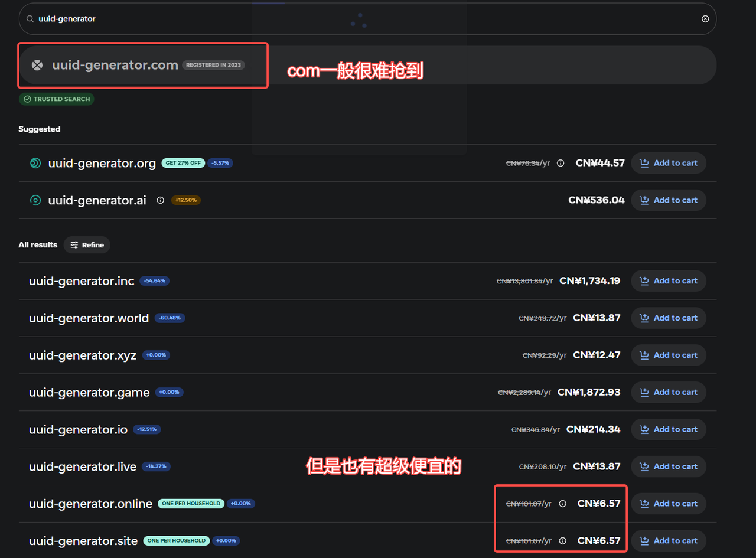
Task: Add uuid-generator.io to cart
Action: (669, 429)
